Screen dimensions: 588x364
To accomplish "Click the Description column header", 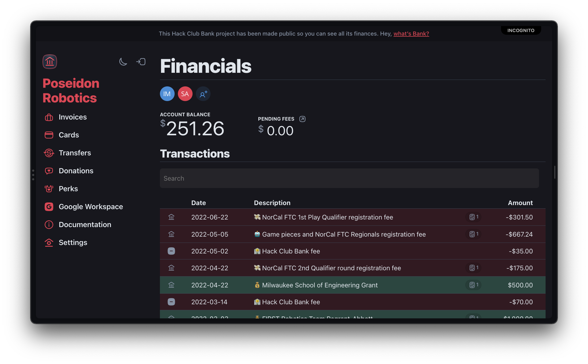I will click(x=272, y=203).
